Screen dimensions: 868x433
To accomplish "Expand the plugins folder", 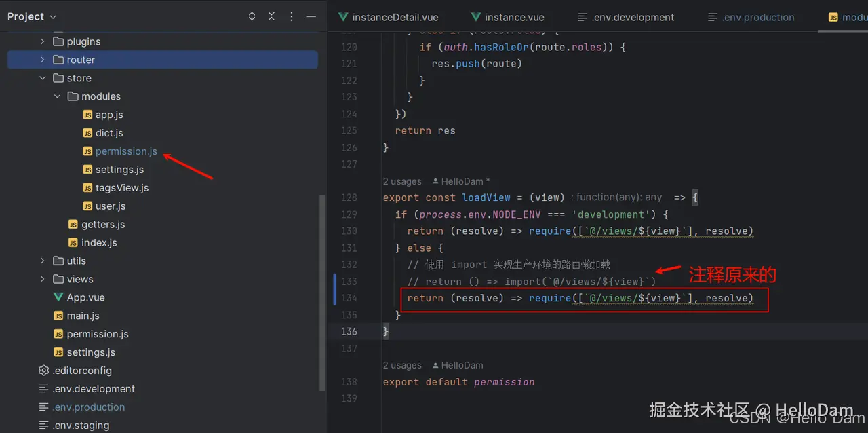I will point(42,41).
